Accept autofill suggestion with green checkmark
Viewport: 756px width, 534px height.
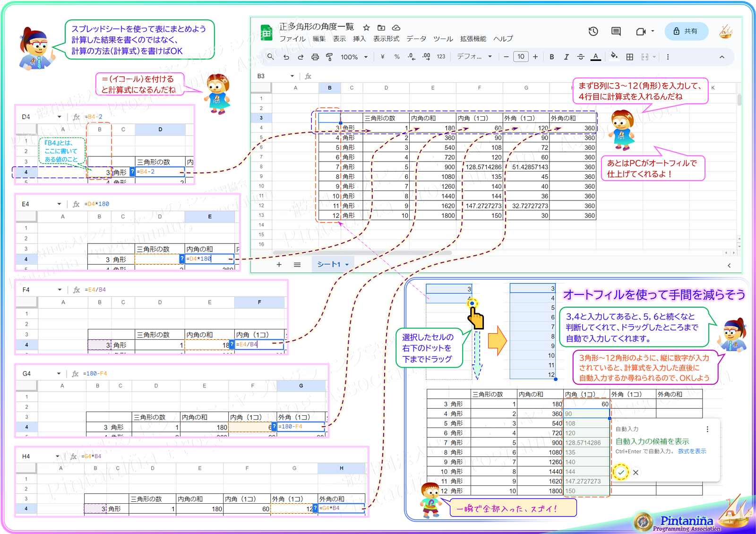621,472
